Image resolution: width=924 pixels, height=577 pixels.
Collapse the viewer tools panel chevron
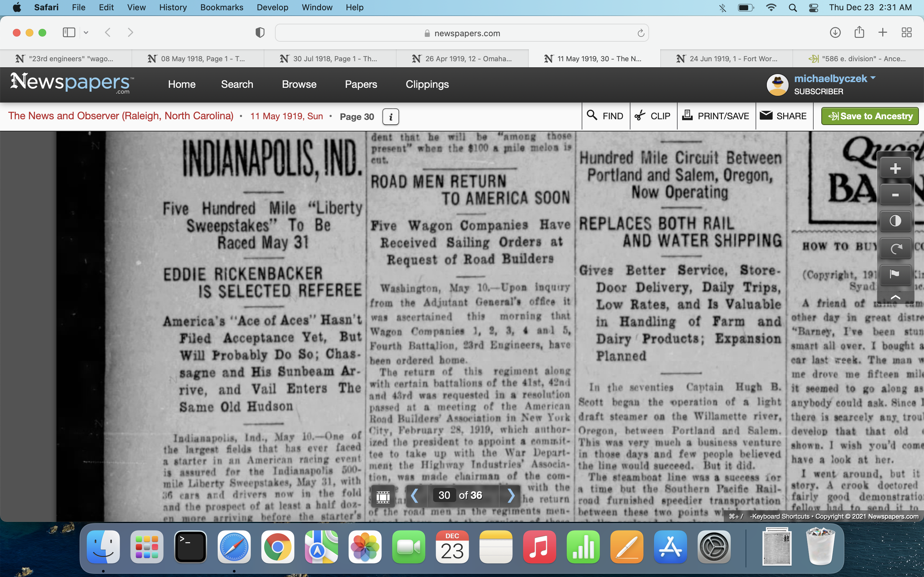(x=895, y=297)
